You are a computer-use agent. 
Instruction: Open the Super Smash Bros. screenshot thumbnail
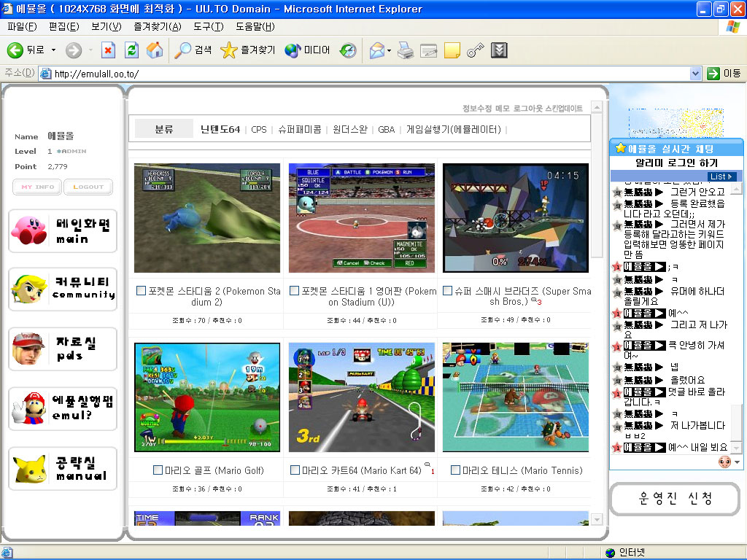pyautogui.click(x=516, y=218)
